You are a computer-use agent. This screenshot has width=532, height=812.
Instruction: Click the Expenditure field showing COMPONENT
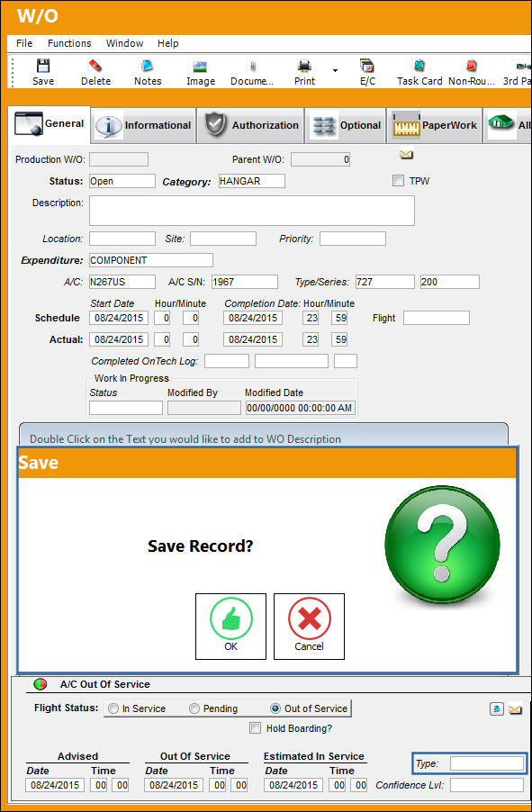(150, 260)
